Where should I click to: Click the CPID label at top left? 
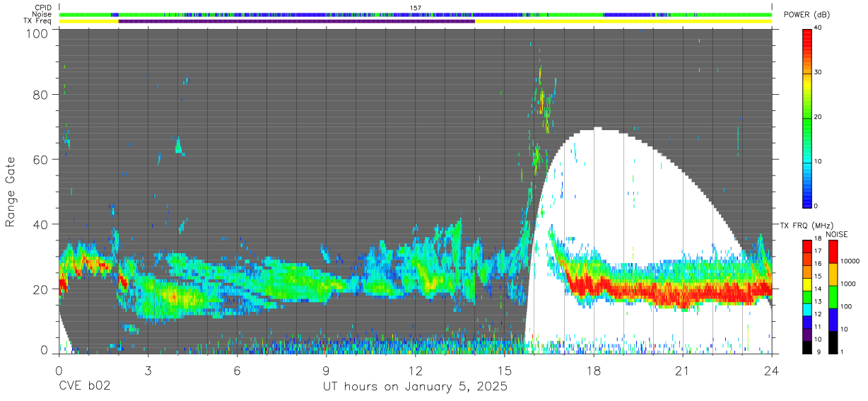tap(42, 8)
